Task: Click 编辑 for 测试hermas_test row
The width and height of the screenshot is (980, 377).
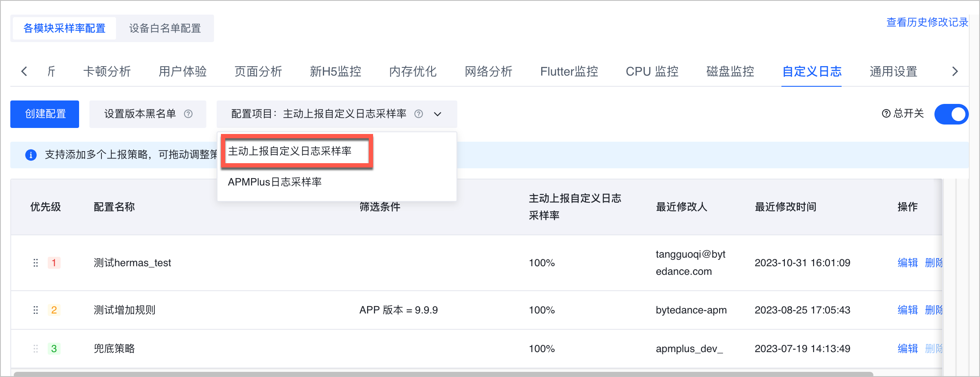Action: (x=908, y=263)
